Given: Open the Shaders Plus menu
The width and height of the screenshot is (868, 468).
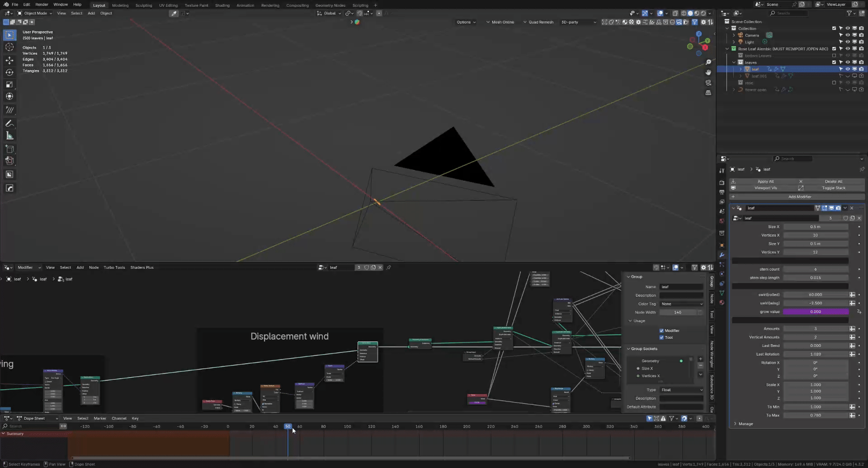Looking at the screenshot, I should click(142, 267).
